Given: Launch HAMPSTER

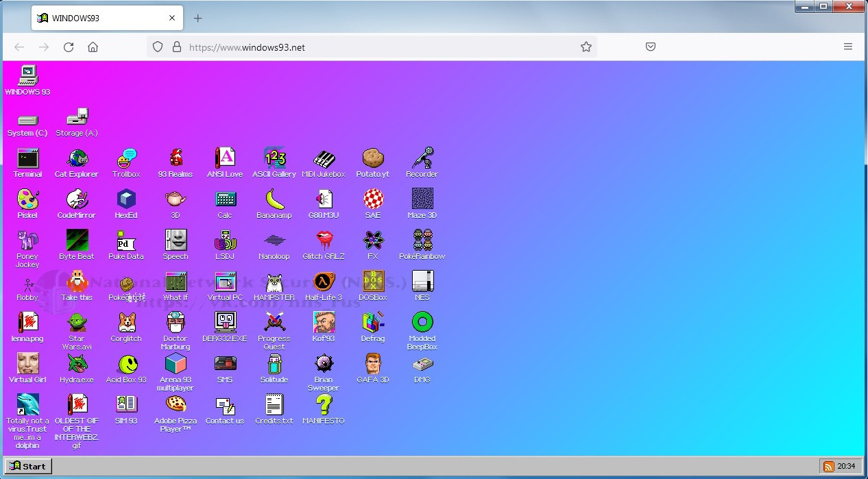Looking at the screenshot, I should click(x=274, y=282).
